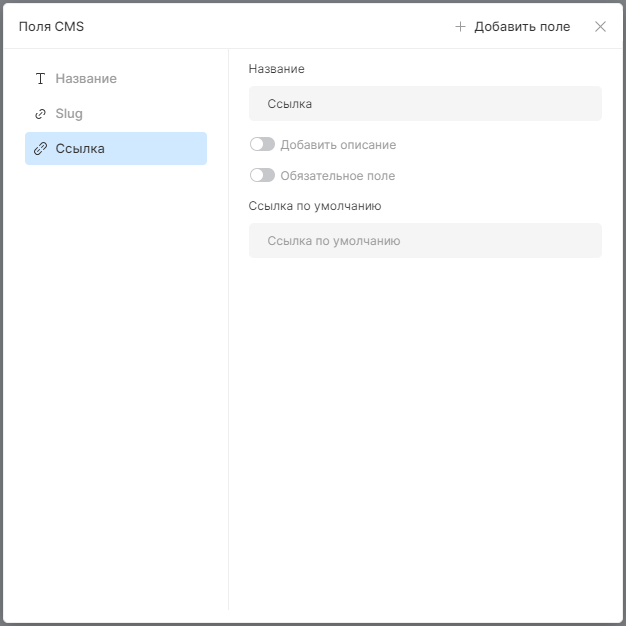This screenshot has height=626, width=626.
Task: Click the plus icon next to Добавить поле
Action: (460, 27)
